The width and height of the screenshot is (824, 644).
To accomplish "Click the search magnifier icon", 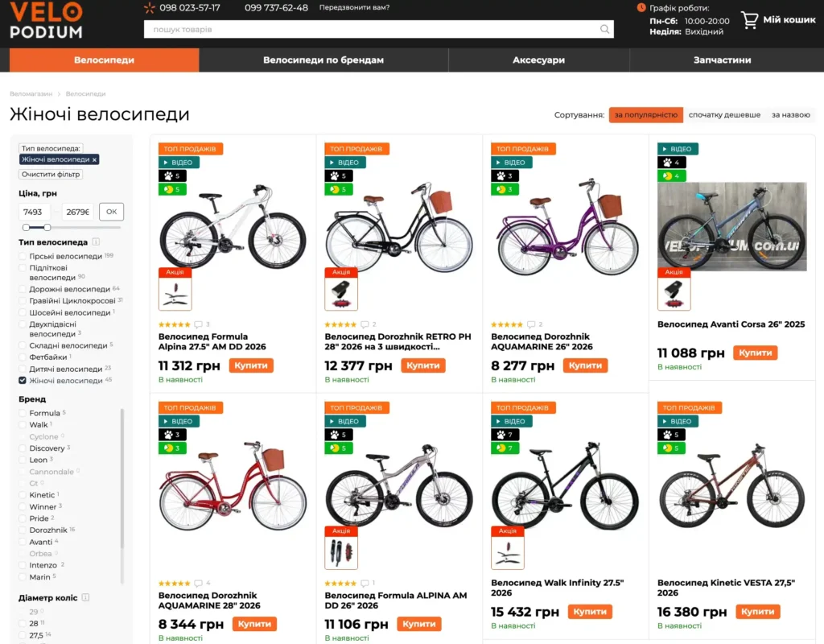I will (604, 30).
